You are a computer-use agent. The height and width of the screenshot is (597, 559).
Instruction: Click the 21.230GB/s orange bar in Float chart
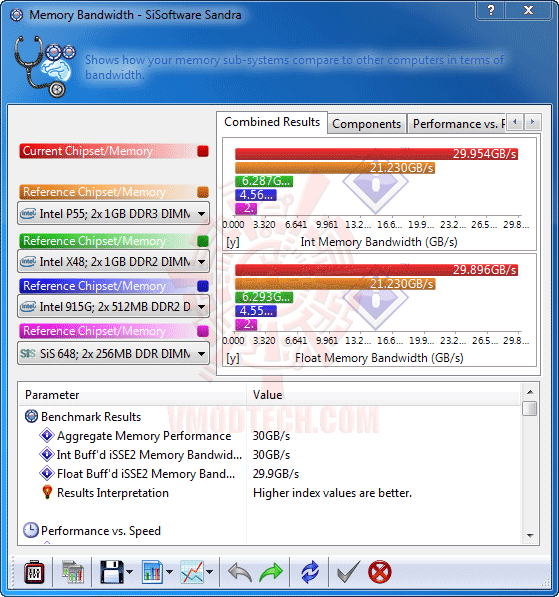coord(335,284)
